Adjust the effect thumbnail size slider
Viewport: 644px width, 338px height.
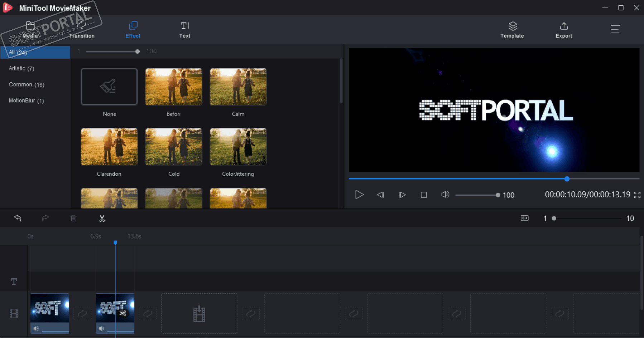[112, 52]
